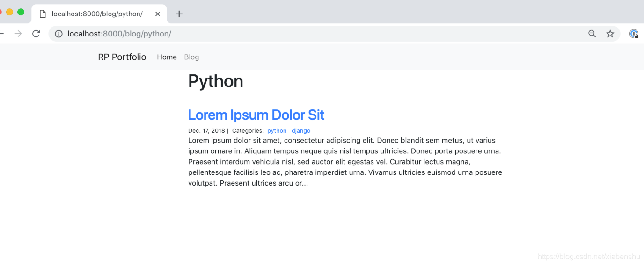
Task: Select the django category link
Action: (301, 131)
